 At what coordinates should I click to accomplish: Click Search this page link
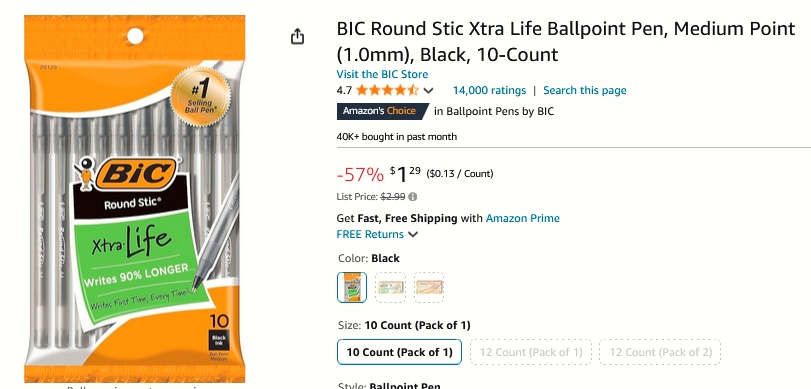pos(584,91)
